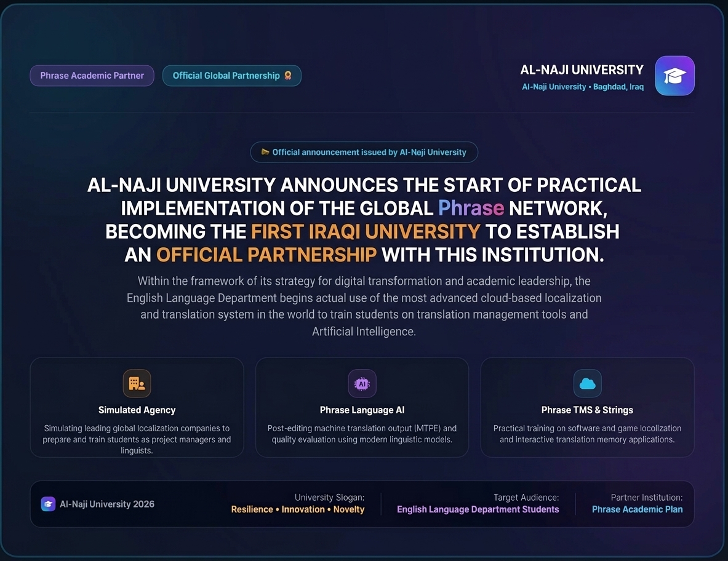Click the official announcement pill
Screen dimensions: 728x561
364,152
